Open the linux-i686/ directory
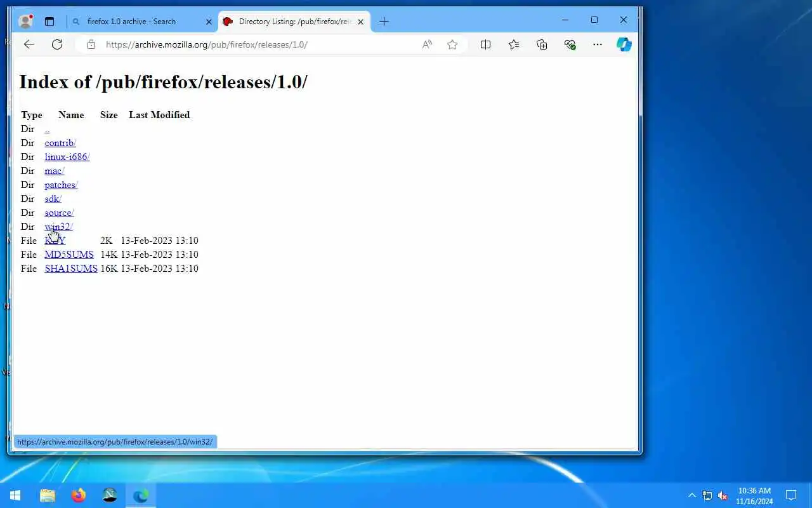 67,157
